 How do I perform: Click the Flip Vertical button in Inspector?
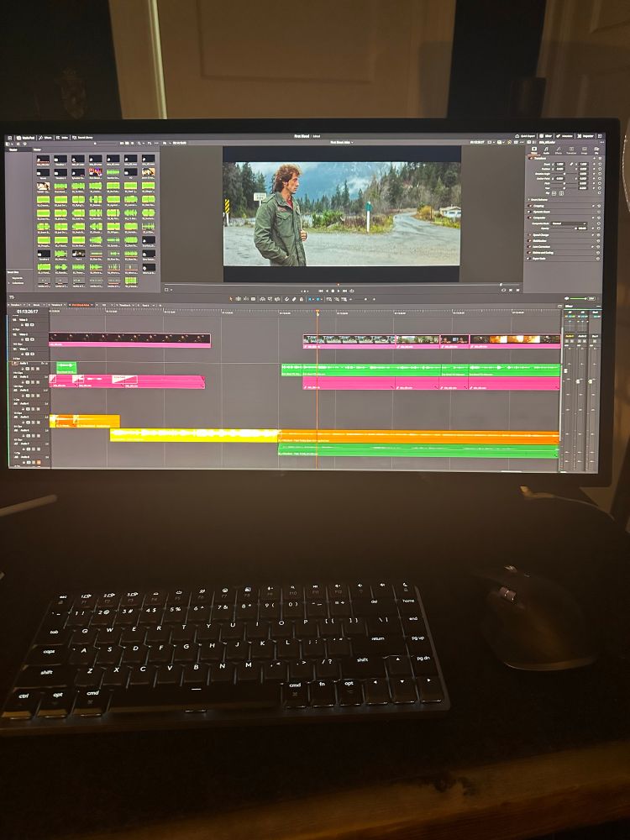click(561, 193)
